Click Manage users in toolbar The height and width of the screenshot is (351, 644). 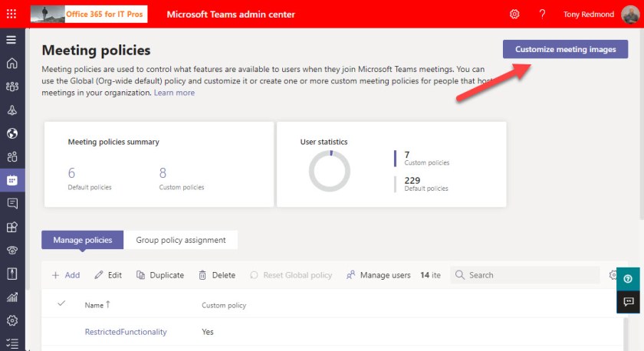coord(378,275)
